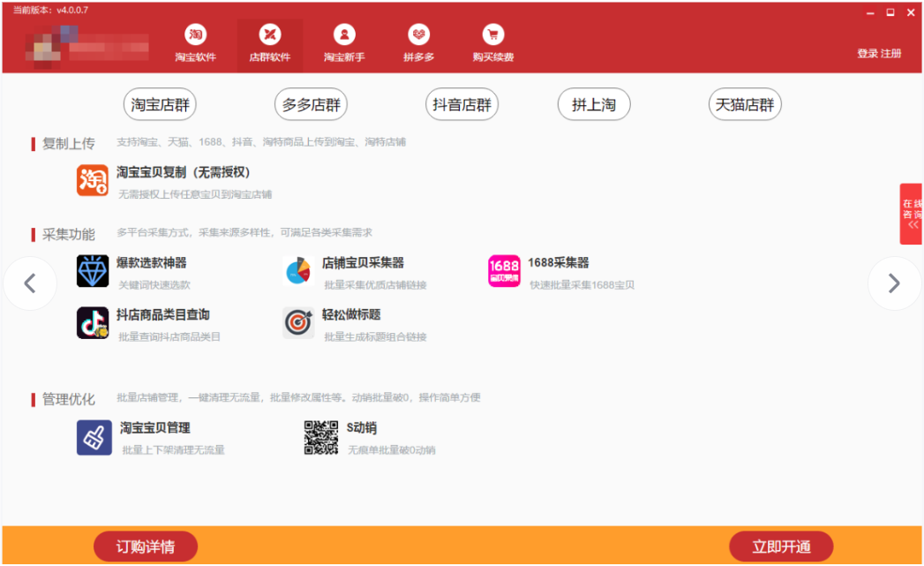The width and height of the screenshot is (924, 566).
Task: Expand the 在线咨询 side panel
Action: (x=911, y=214)
